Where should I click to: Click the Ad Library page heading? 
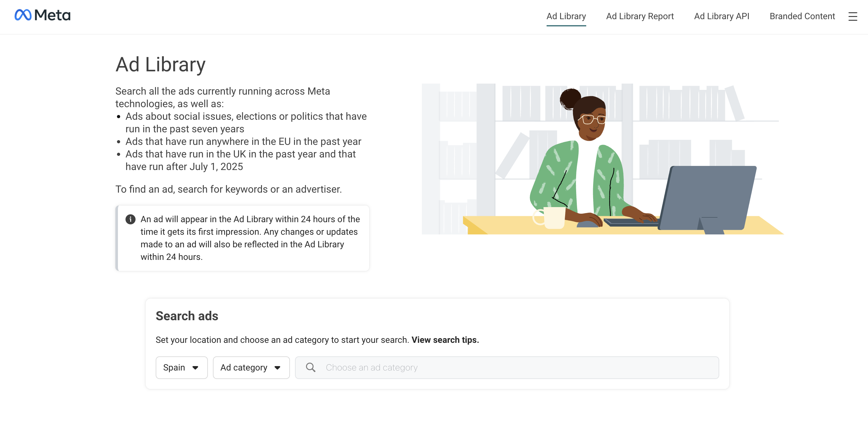point(160,64)
